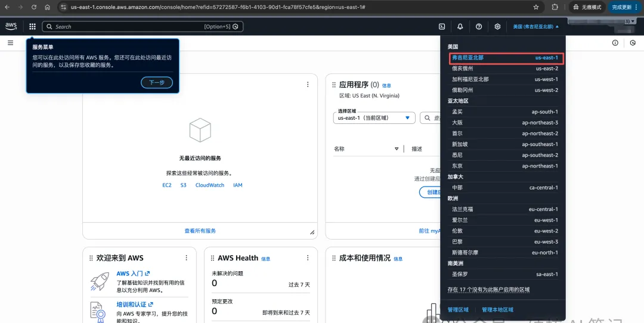Click the 无痕模式 incognito indicator

(x=587, y=7)
